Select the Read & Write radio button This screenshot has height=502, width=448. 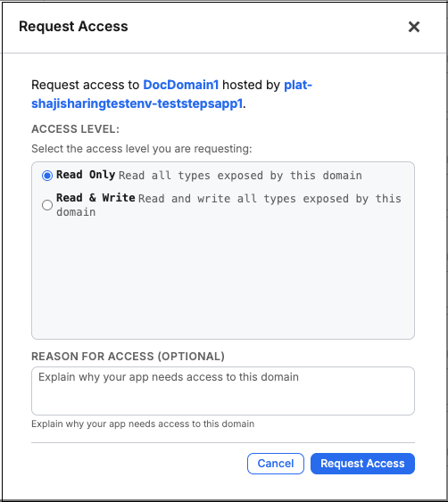(47, 205)
